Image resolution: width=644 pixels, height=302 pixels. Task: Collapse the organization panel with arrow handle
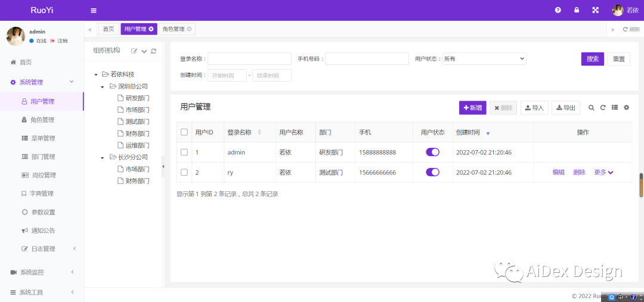pos(163,166)
